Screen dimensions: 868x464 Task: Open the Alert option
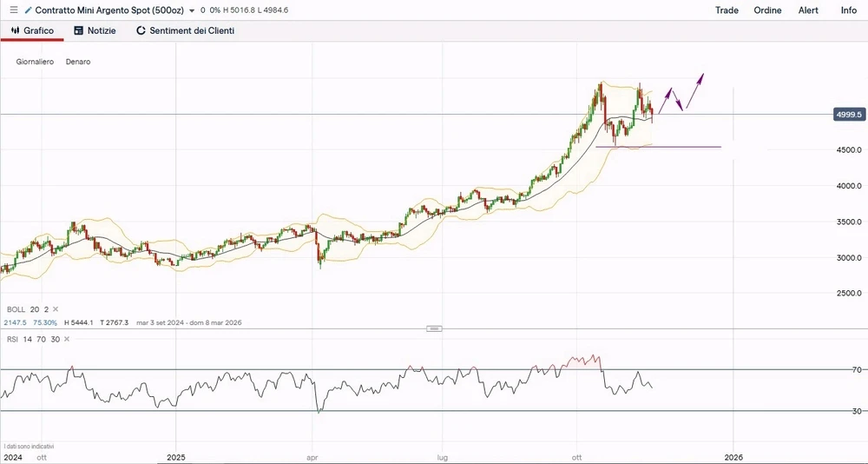[808, 10]
